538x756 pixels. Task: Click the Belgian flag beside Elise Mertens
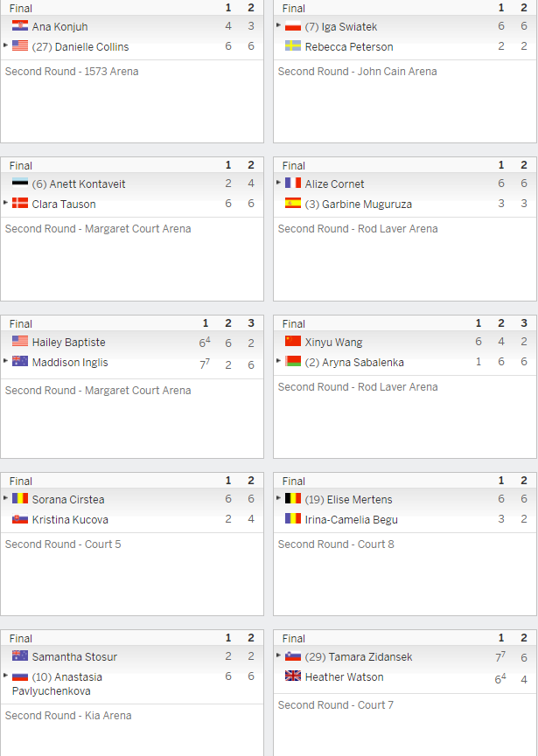293,498
